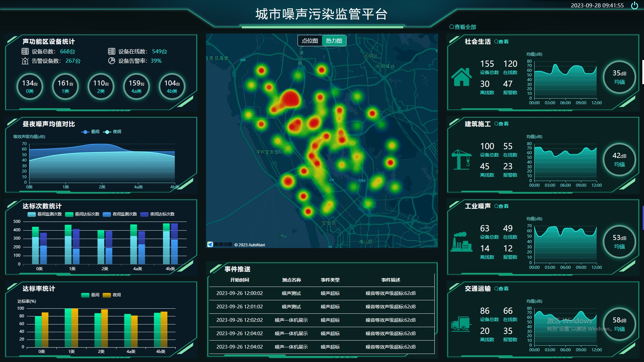Click the 设备总数 list icon
644x362 pixels.
[25, 51]
